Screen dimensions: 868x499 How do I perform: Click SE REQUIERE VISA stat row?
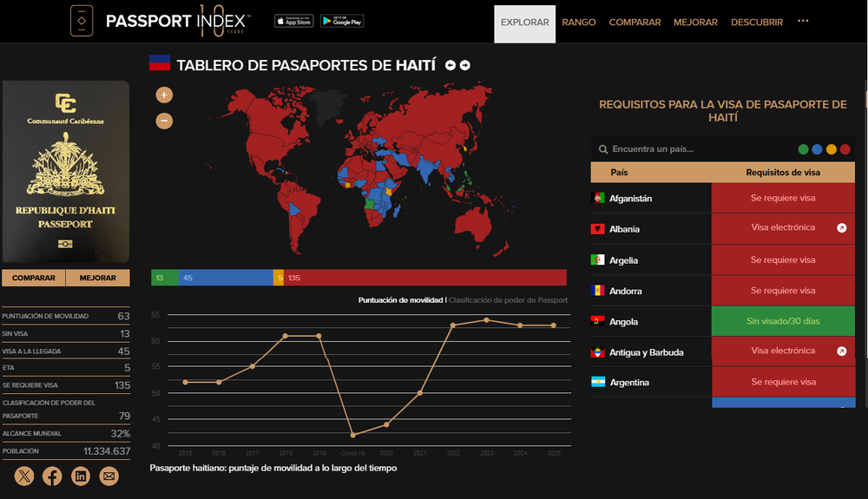point(66,385)
